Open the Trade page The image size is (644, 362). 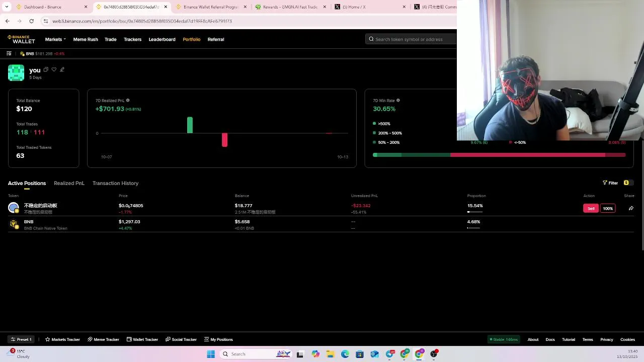[x=111, y=39]
